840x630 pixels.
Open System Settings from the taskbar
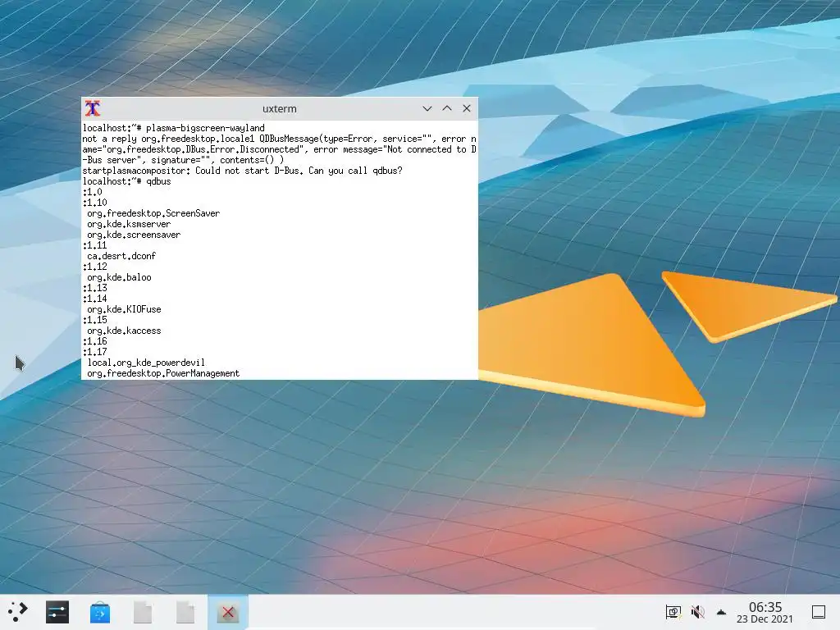[x=57, y=612]
